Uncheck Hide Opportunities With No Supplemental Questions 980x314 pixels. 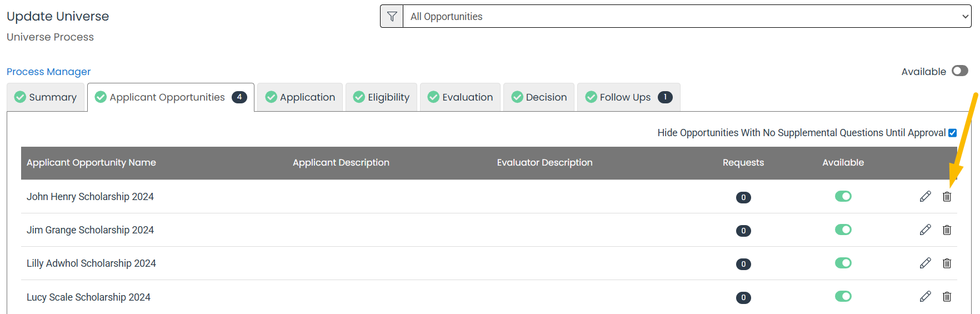click(953, 133)
